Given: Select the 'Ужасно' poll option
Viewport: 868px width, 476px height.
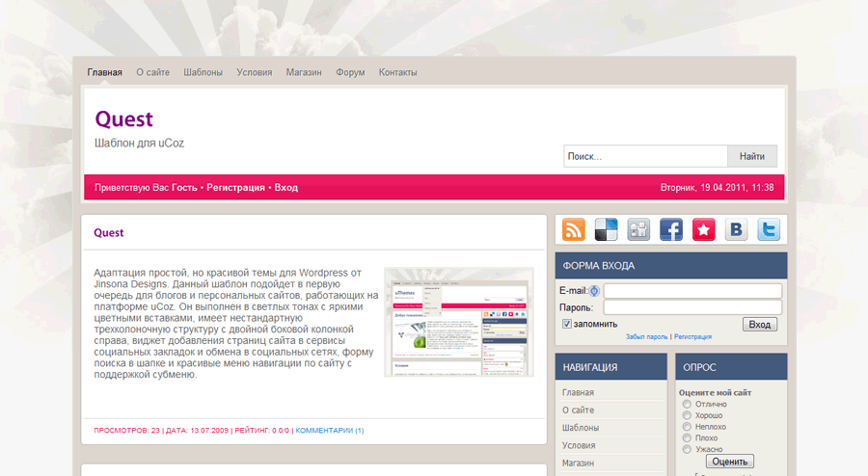Looking at the screenshot, I should pos(687,449).
